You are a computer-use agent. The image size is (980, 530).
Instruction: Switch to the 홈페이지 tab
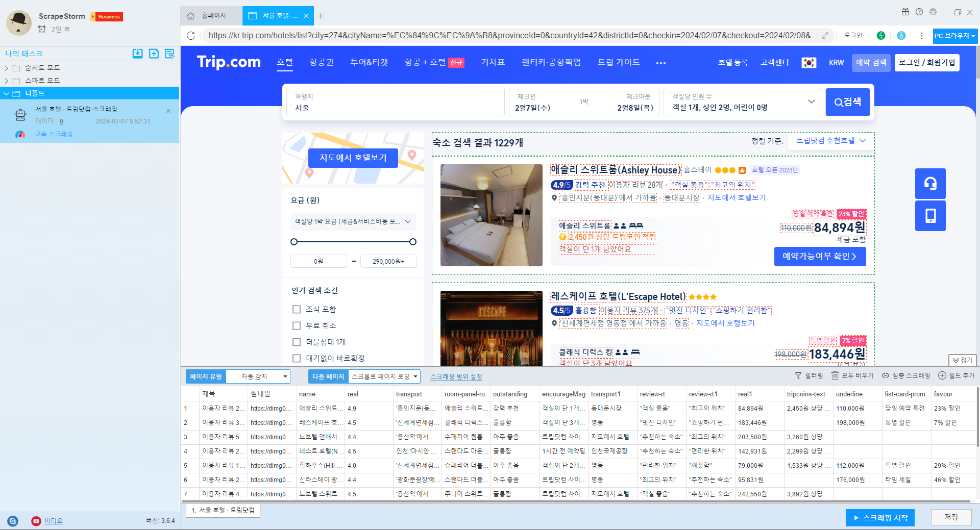[x=211, y=16]
